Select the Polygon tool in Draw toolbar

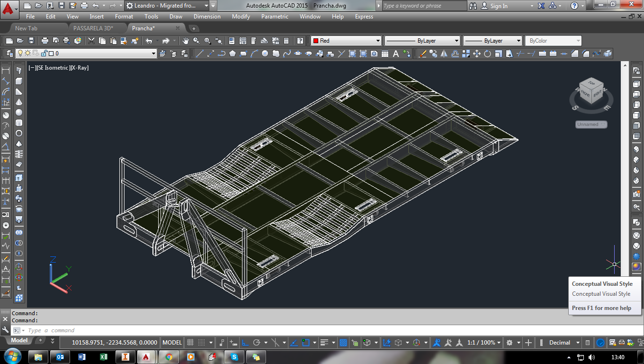(x=233, y=54)
